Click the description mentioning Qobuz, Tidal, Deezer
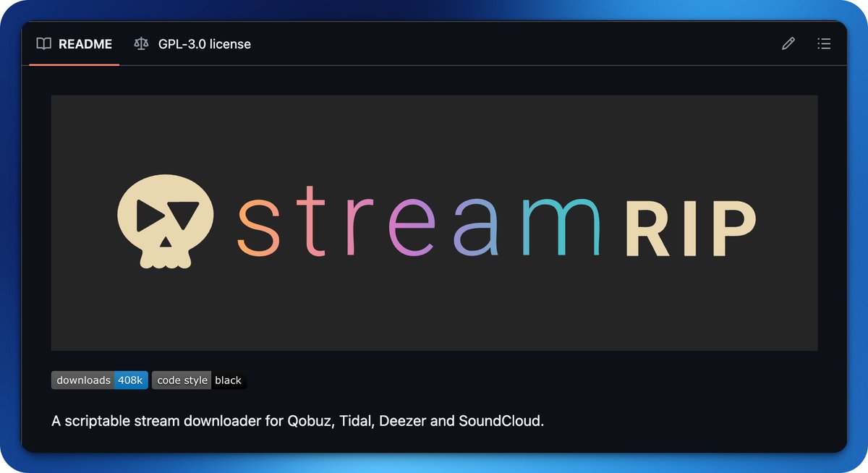868x473 pixels. click(x=297, y=421)
